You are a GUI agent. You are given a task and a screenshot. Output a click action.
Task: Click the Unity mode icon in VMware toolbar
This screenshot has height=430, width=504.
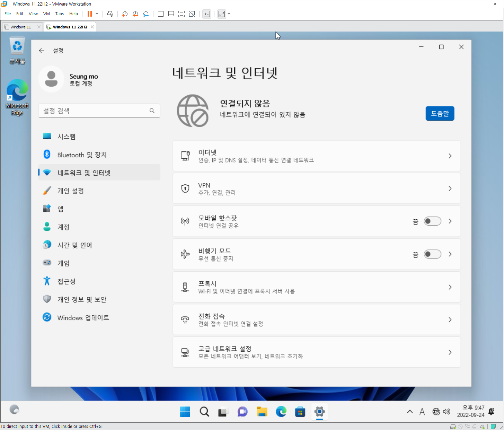pos(192,14)
